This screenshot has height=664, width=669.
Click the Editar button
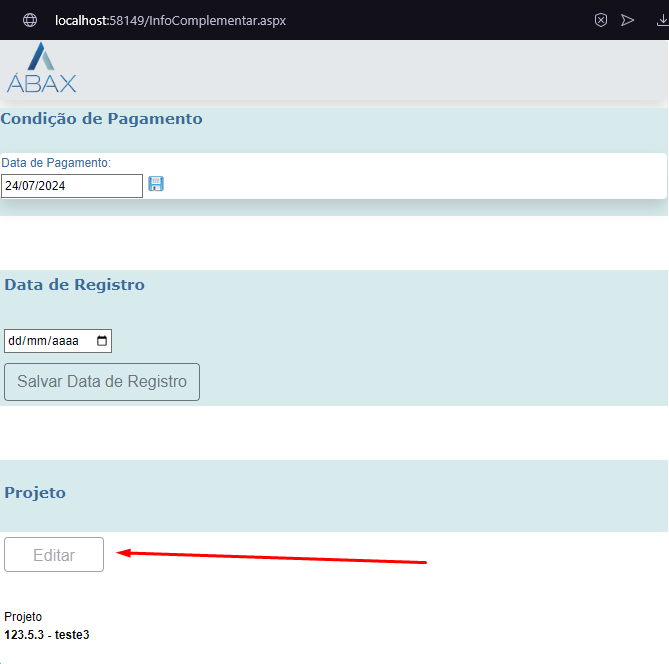(x=54, y=555)
